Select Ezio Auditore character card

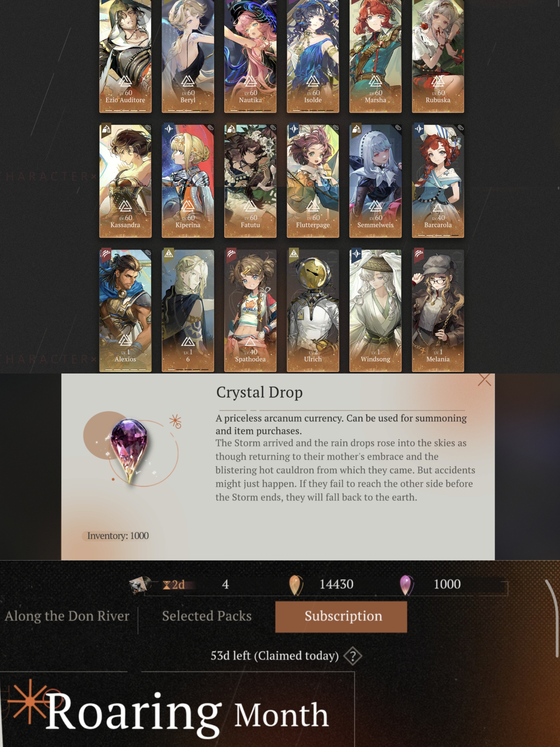125,56
